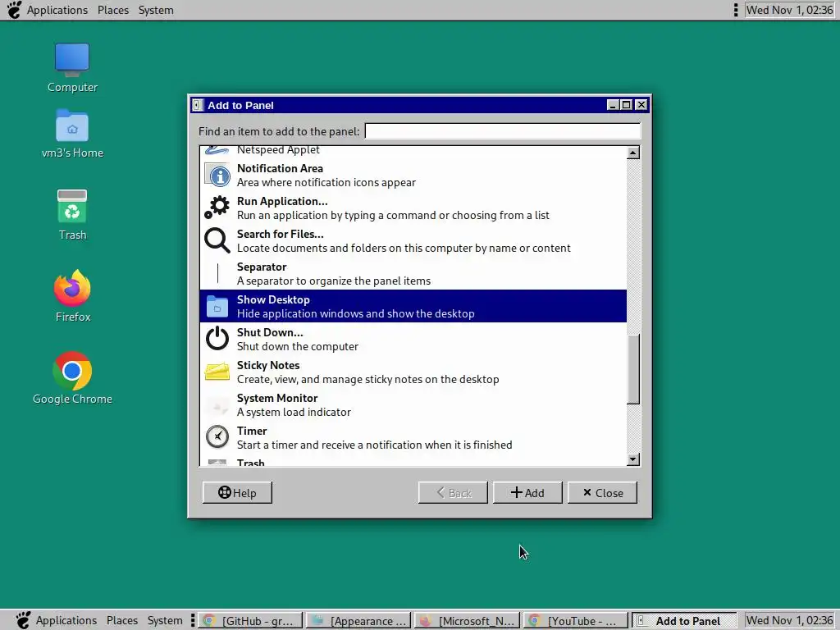Select the Separator line icon
This screenshot has width=840, height=630.
point(217,273)
